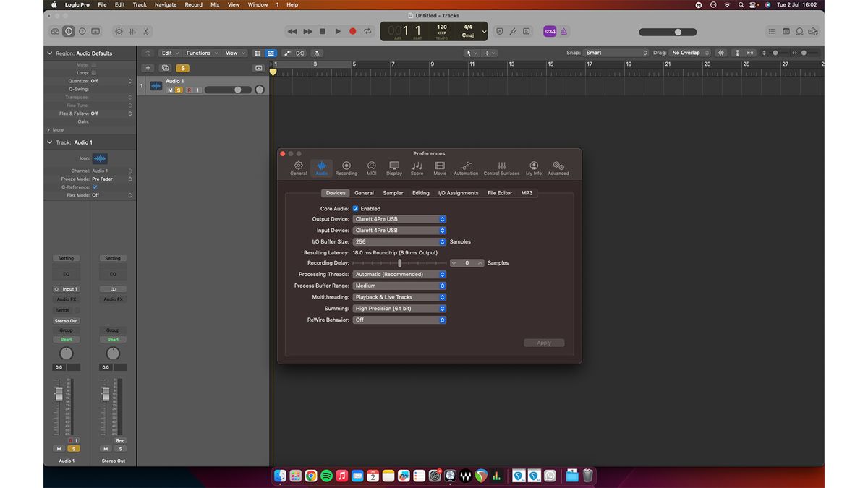
Task: Click the add track plus button
Action: (148, 68)
